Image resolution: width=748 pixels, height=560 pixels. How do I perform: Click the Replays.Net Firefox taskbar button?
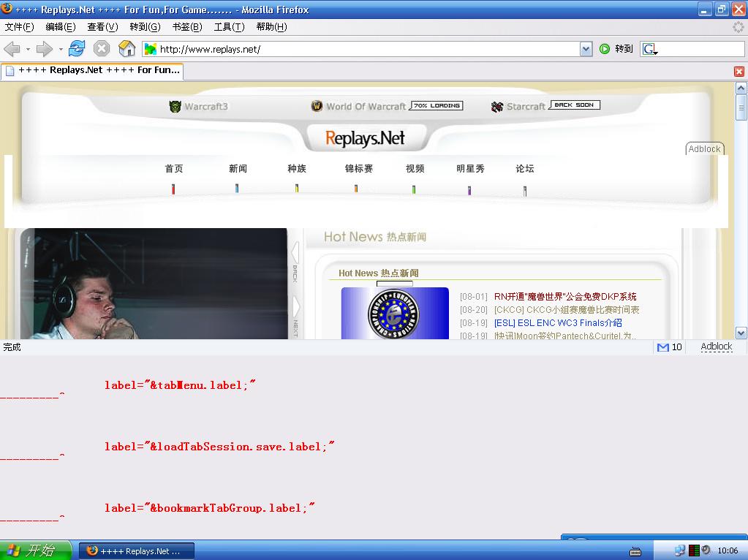click(137, 551)
